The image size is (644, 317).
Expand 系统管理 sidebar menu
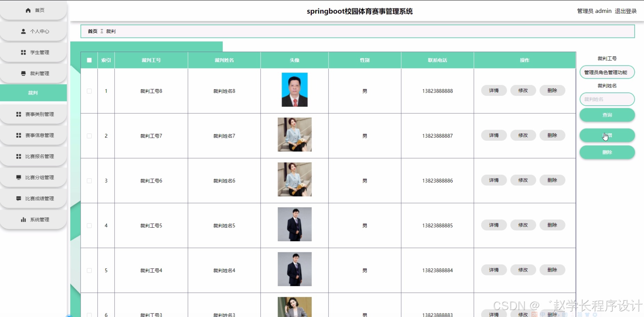tap(33, 220)
